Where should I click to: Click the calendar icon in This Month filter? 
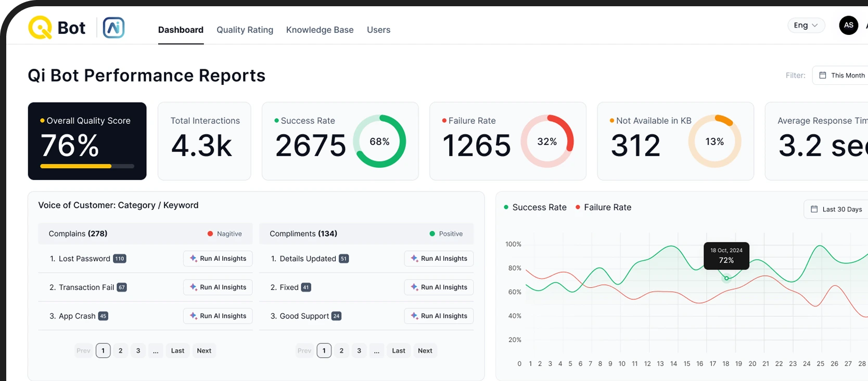[823, 75]
